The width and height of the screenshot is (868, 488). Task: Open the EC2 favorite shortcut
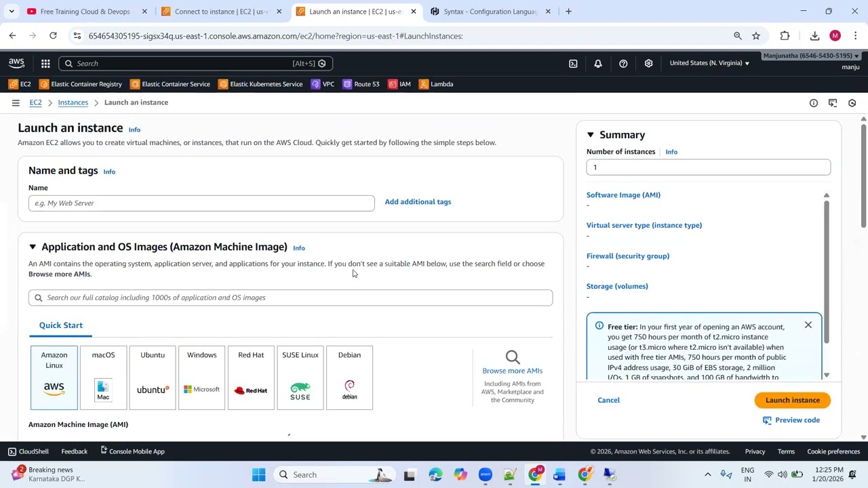pos(20,84)
